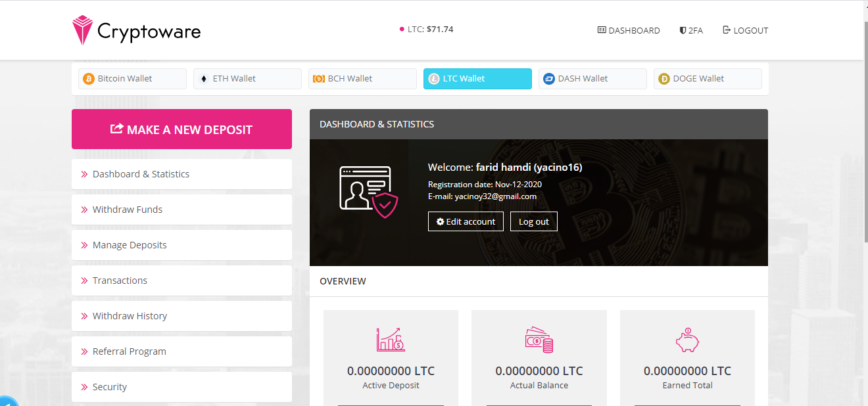
Task: Open Security settings in sidebar
Action: tap(181, 387)
